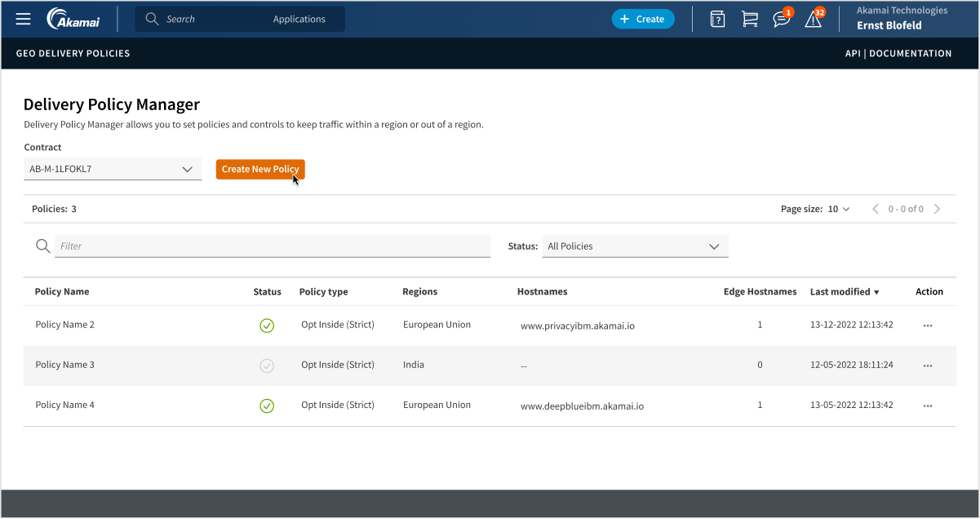
Task: Open the help icon in the top bar
Action: coord(717,18)
